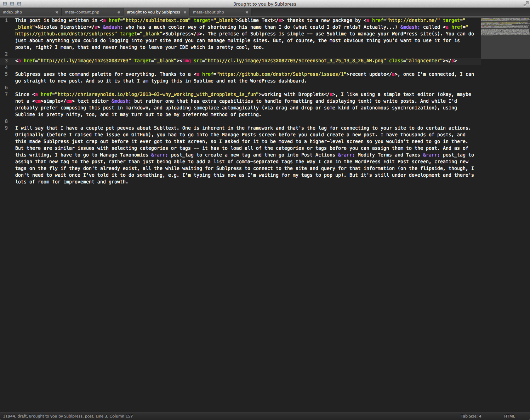Place cursor in the http://dnstbr.me/ URL
The width and height of the screenshot is (530, 420).
(x=413, y=21)
